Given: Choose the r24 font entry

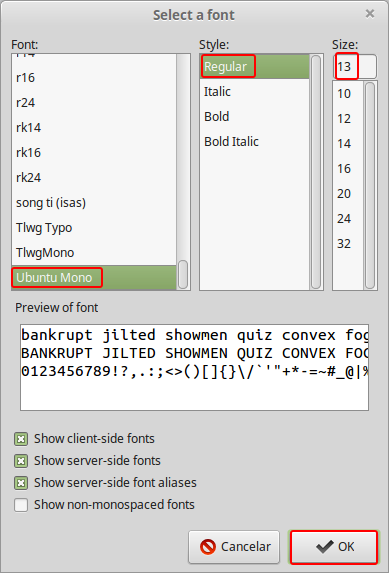Looking at the screenshot, I should pos(94,103).
